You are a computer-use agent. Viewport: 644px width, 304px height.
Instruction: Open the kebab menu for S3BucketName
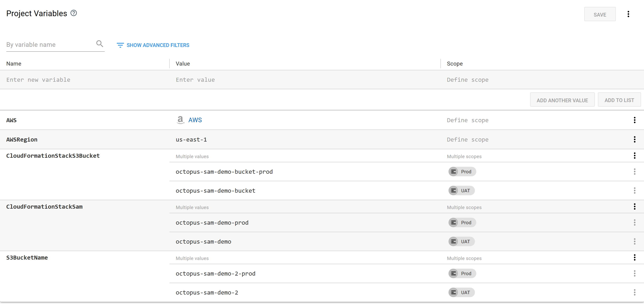click(x=634, y=258)
